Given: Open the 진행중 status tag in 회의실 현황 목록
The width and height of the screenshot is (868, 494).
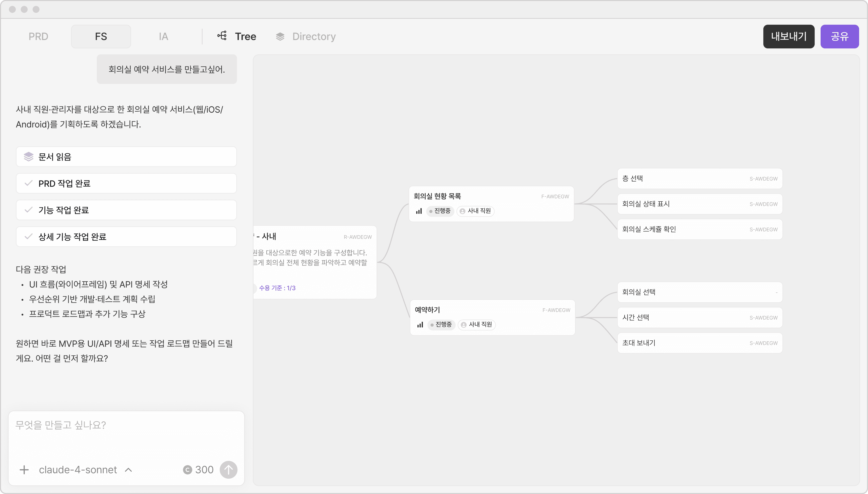Looking at the screenshot, I should pos(440,211).
